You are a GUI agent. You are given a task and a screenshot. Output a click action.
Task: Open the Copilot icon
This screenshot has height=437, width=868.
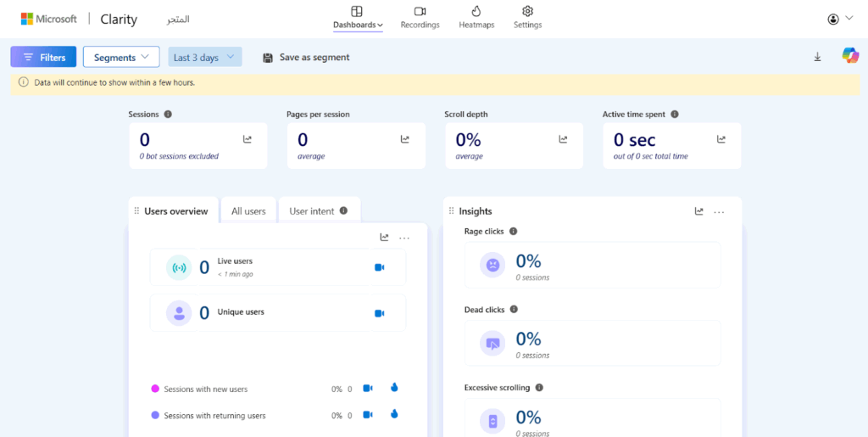[849, 56]
